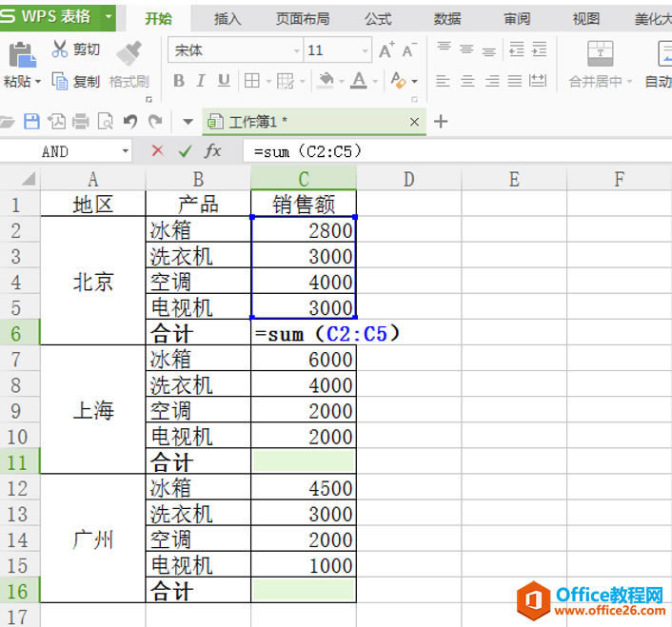The height and width of the screenshot is (627, 672).
Task: Align text right
Action: click(x=492, y=81)
